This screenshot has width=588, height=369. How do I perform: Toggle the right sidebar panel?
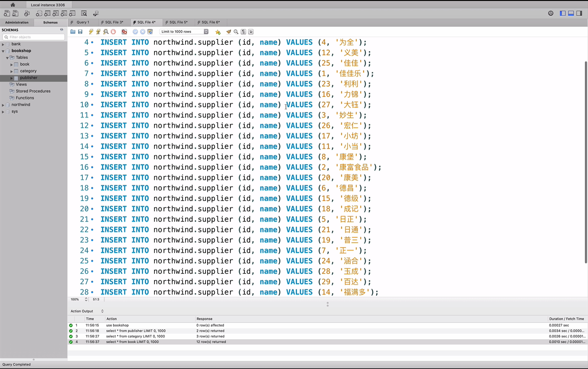(x=579, y=13)
